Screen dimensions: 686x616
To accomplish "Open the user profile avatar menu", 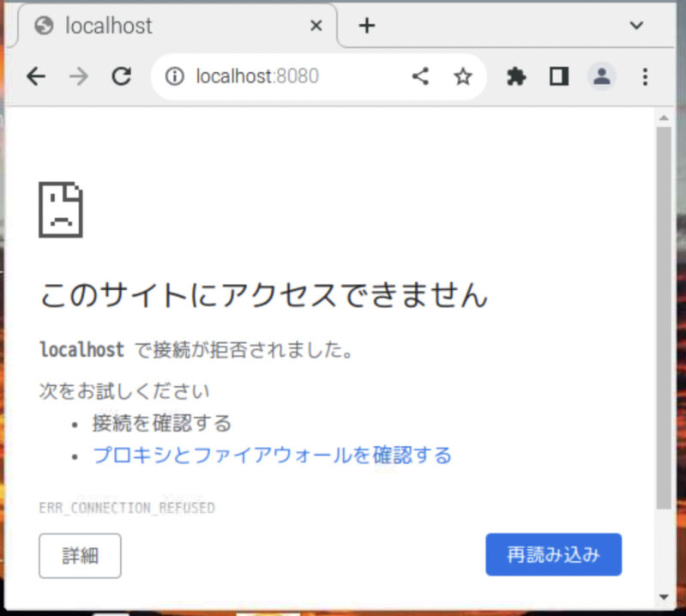I will (x=602, y=77).
